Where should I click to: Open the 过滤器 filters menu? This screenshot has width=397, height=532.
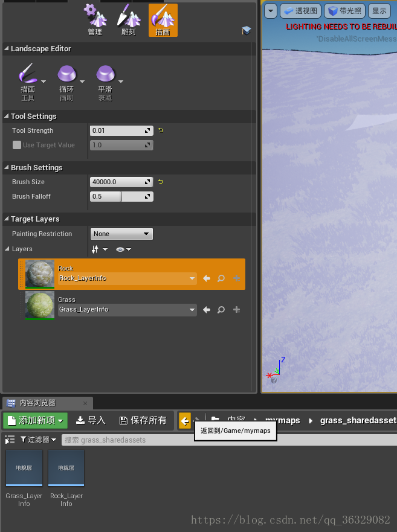coord(38,440)
